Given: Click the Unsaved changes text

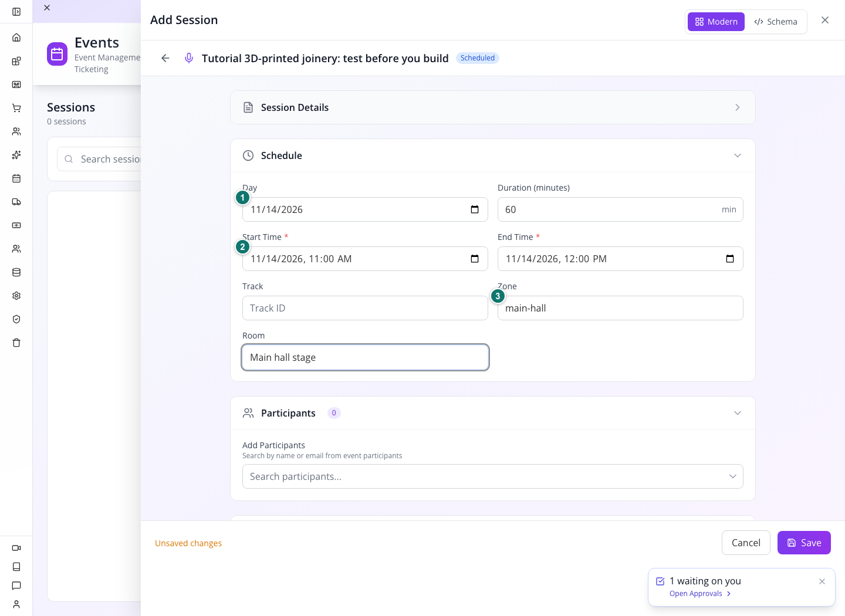Looking at the screenshot, I should click(188, 543).
